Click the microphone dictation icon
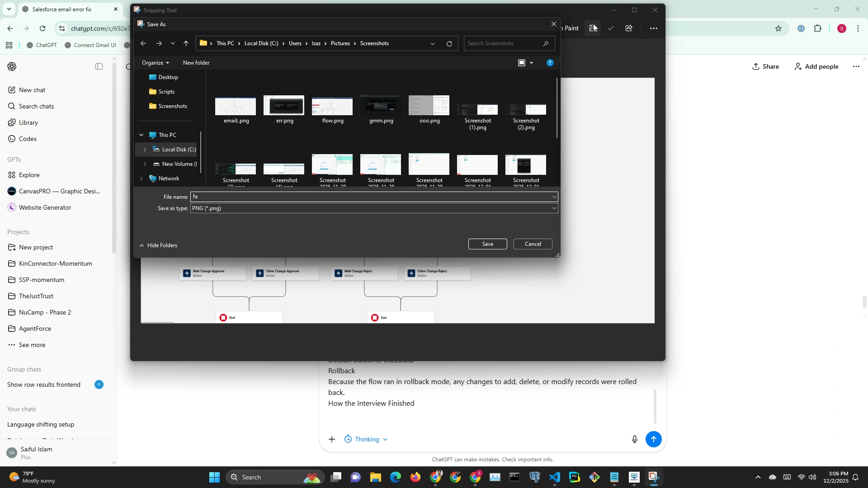 click(x=634, y=439)
